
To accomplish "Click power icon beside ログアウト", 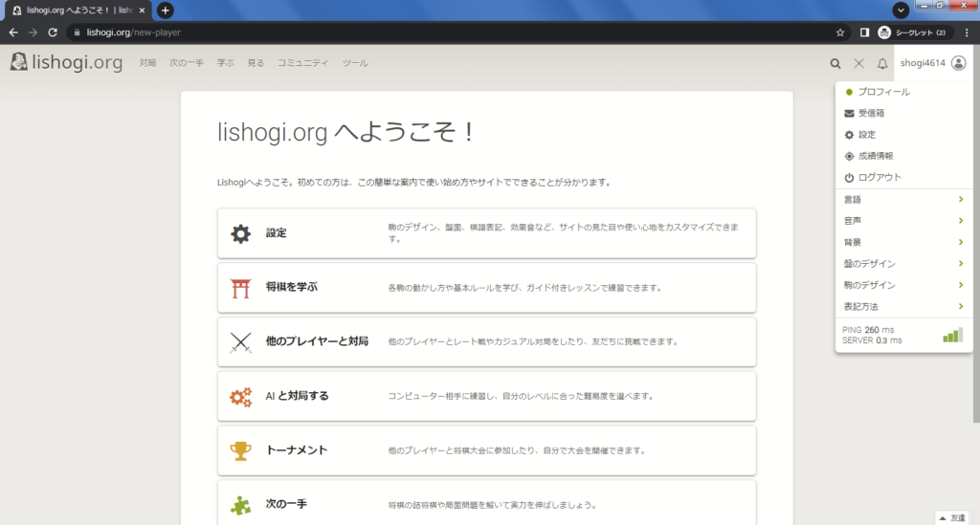I will pos(849,177).
